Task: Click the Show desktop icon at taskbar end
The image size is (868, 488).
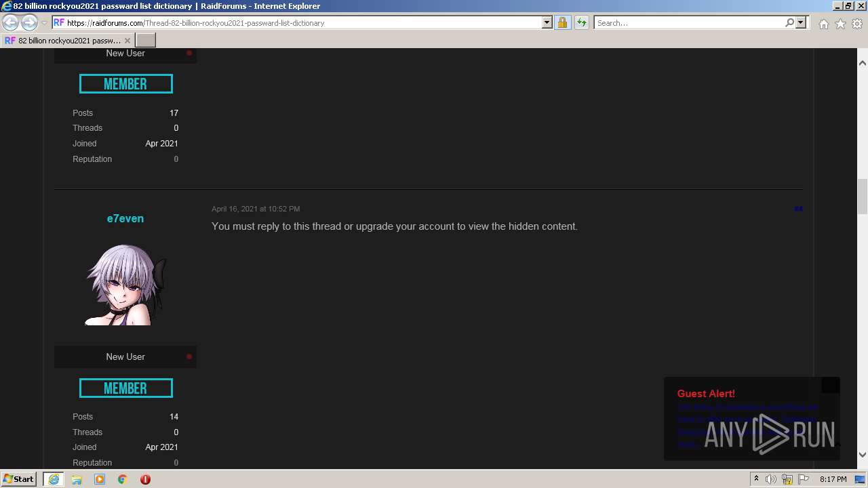Action: pyautogui.click(x=860, y=479)
